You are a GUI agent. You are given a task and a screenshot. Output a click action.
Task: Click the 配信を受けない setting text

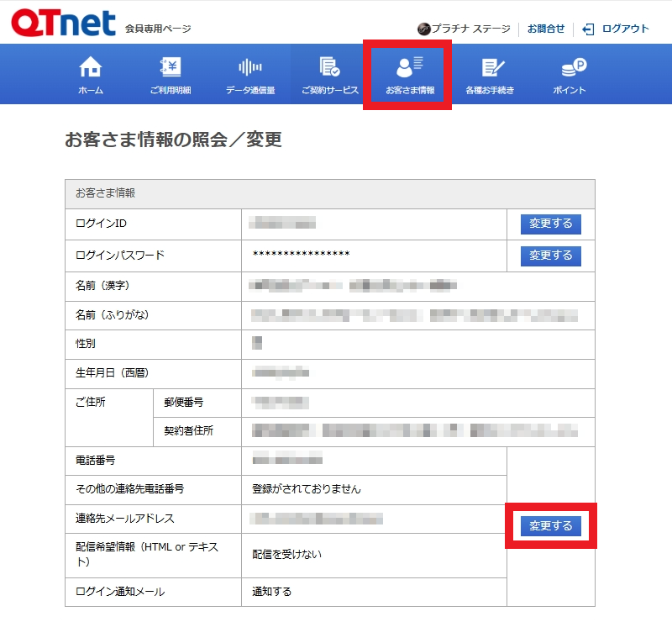(286, 554)
